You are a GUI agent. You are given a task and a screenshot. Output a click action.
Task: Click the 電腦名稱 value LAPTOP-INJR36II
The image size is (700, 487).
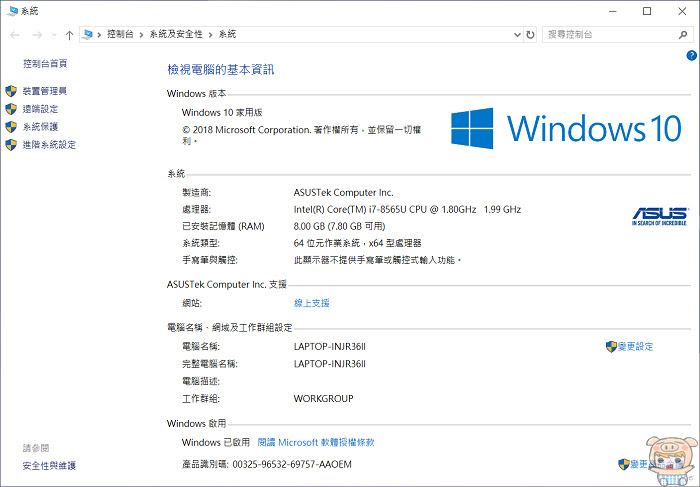point(329,346)
